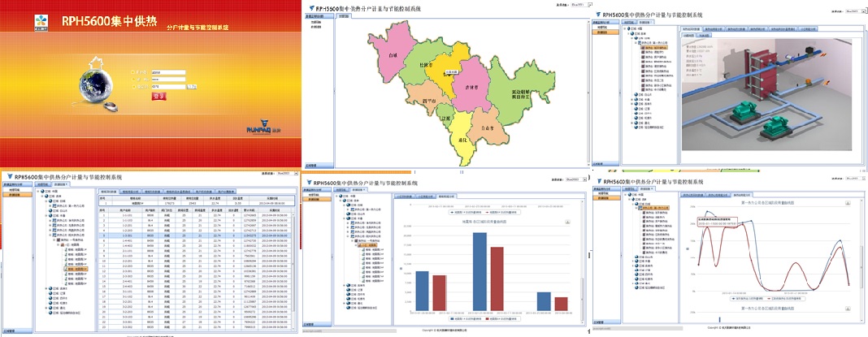
Task: Click the 通化 region on the map
Action: (461, 140)
